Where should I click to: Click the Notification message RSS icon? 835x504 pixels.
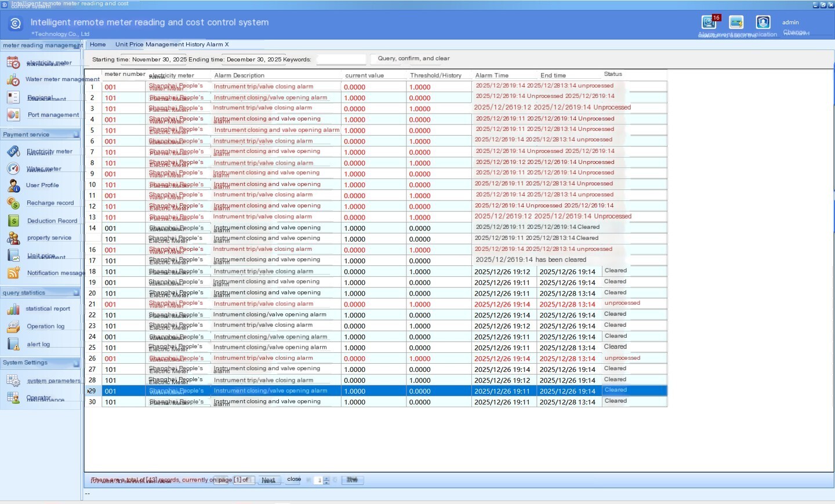point(13,273)
